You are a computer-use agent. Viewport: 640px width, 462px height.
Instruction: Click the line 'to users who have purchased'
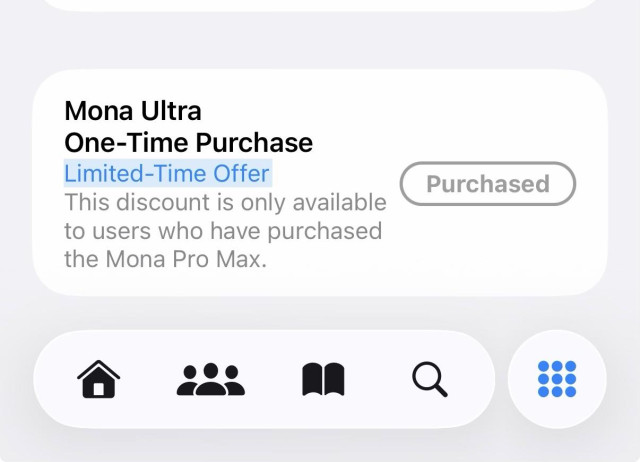pos(223,231)
